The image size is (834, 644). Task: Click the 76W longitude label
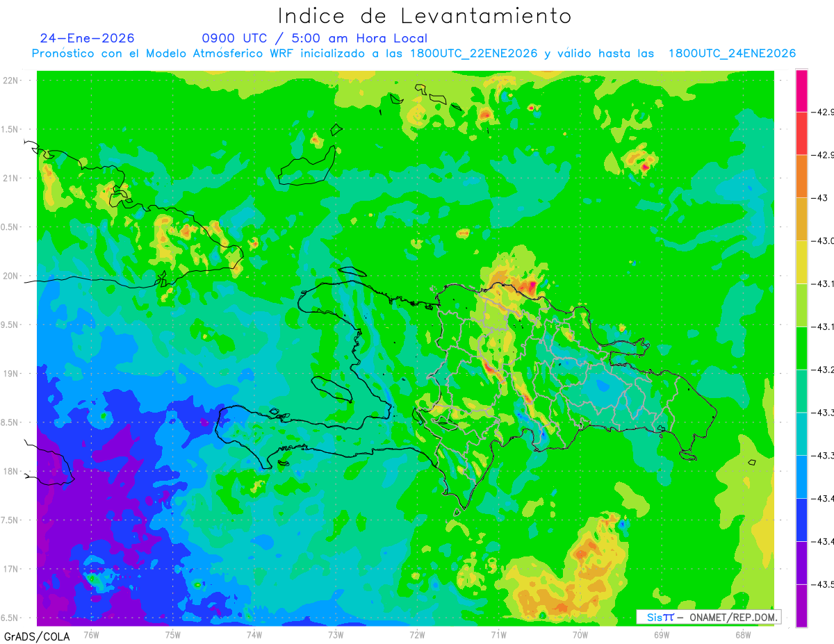pyautogui.click(x=91, y=635)
